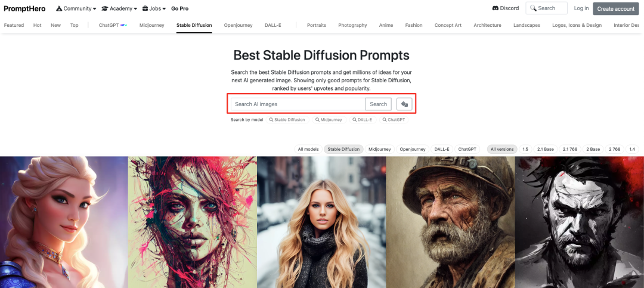
Task: Open the Portraits category tab
Action: [317, 25]
